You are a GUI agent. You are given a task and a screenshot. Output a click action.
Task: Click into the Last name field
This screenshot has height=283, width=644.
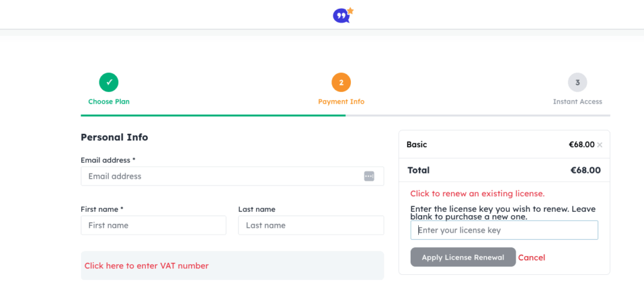point(311,225)
